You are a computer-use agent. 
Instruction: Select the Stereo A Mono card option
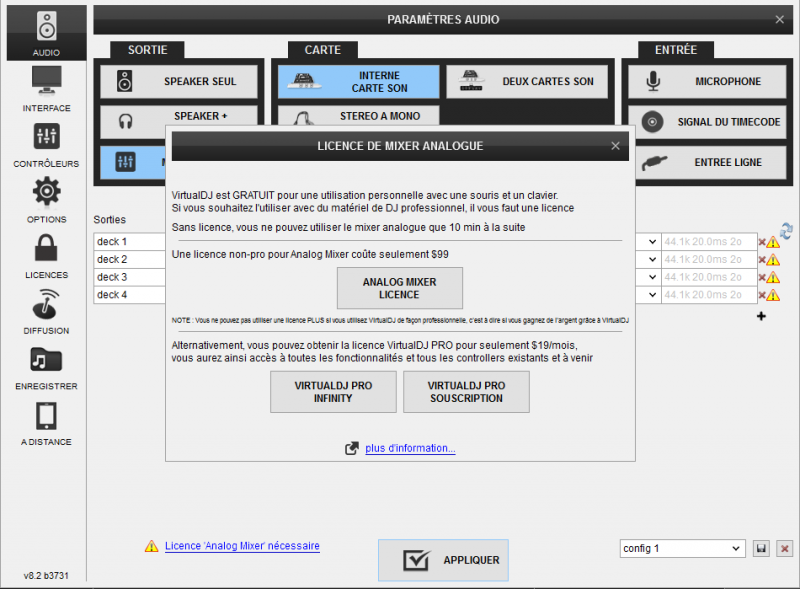[358, 116]
